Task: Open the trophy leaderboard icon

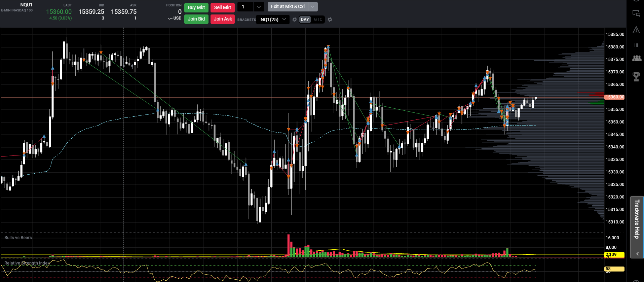Action: (636, 76)
